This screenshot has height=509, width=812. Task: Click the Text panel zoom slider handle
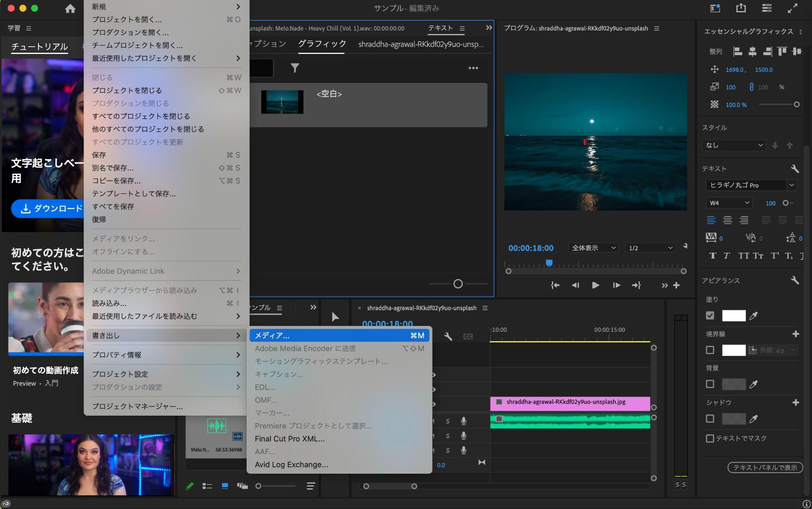(x=458, y=284)
